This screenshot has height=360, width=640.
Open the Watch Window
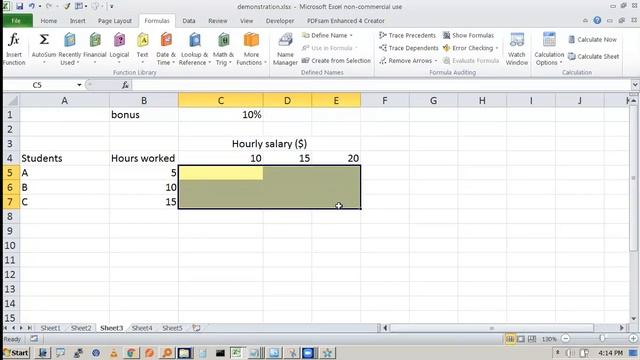coord(517,49)
